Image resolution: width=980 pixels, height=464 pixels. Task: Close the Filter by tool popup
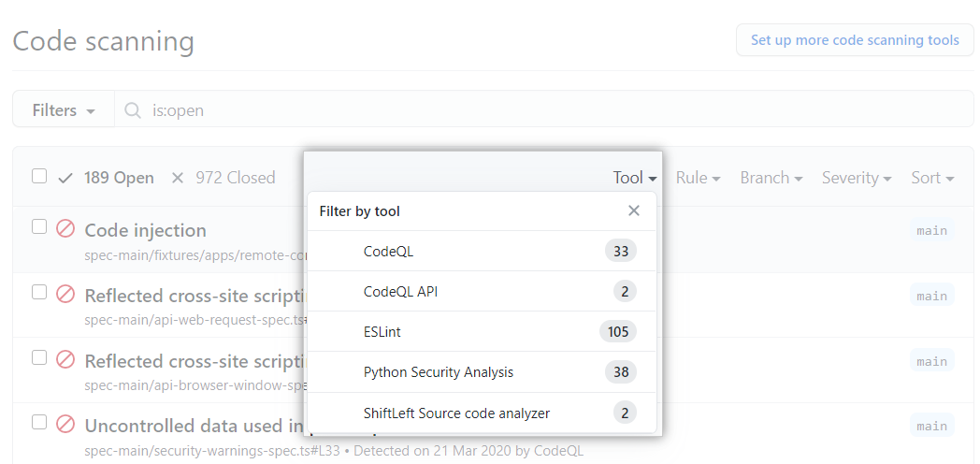[634, 211]
